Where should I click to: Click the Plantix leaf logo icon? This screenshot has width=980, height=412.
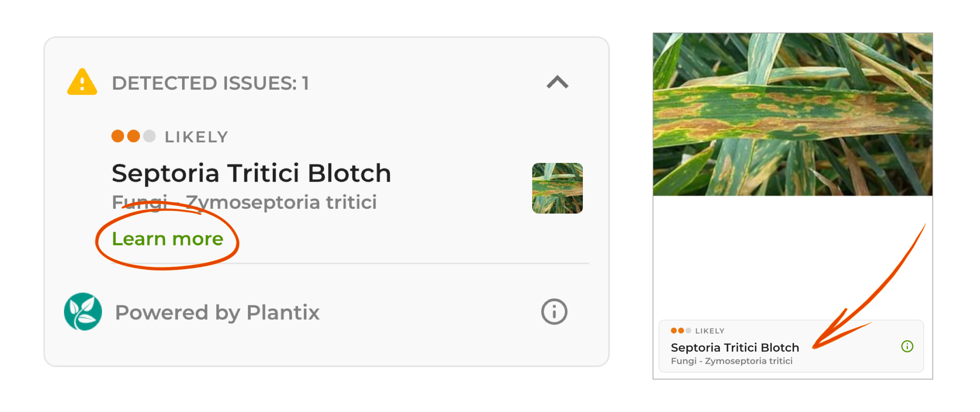click(82, 312)
